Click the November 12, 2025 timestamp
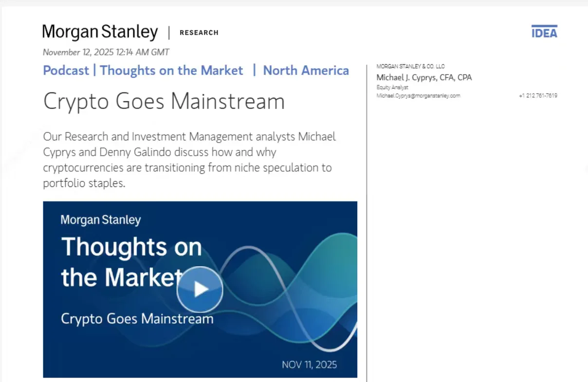This screenshot has width=588, height=382. (x=106, y=52)
